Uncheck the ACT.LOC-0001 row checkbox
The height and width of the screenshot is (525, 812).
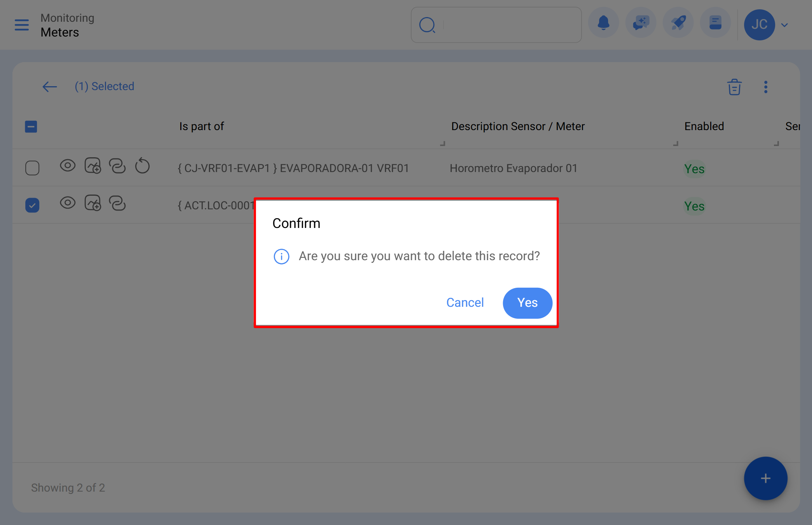coord(32,205)
